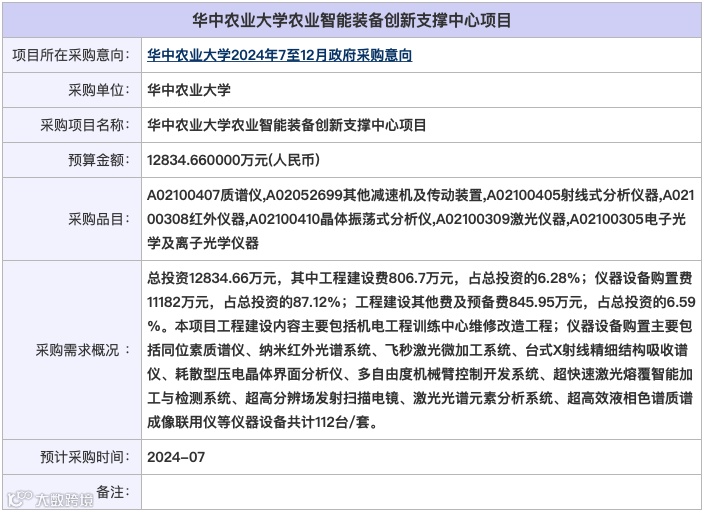Click the value 华中农业大学 in 采购单位 row
705x514 pixels.
[189, 90]
